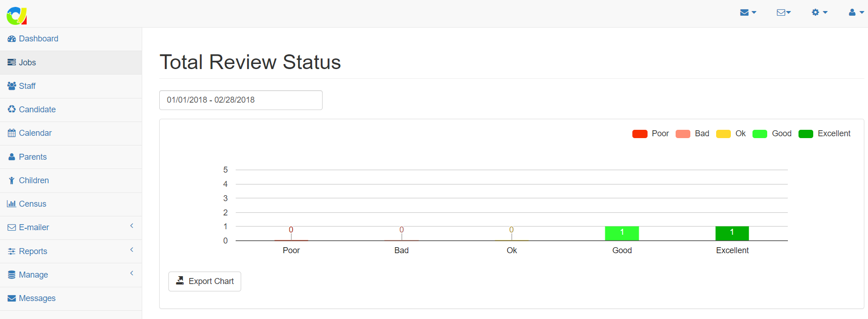Click the Ok yellow legend swatch

(723, 134)
